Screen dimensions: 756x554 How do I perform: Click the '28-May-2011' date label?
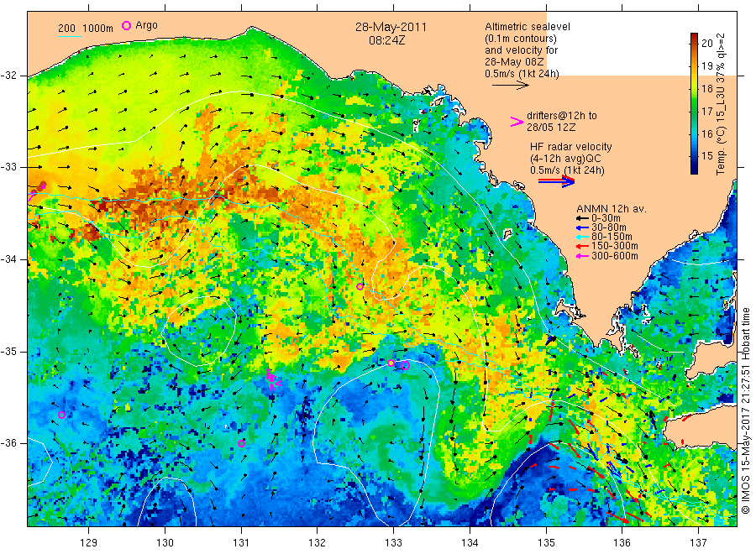(391, 27)
